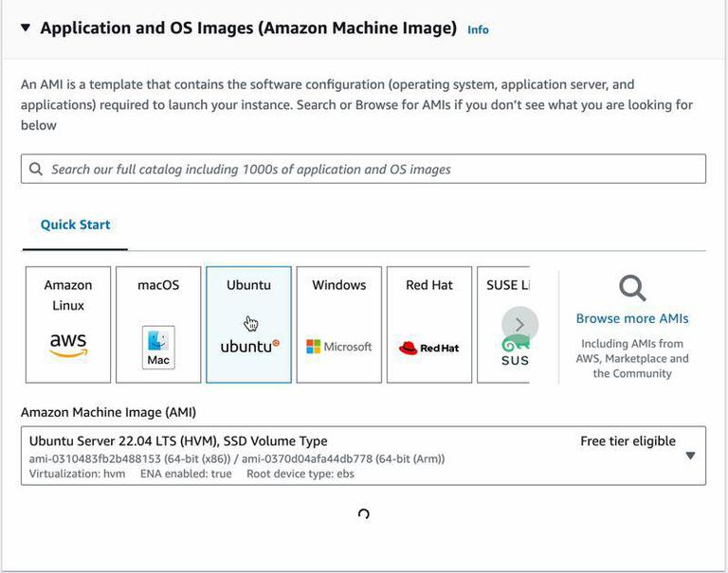Collapse the Application and OS Images section
Screen dimensions: 728x573
coord(25,28)
